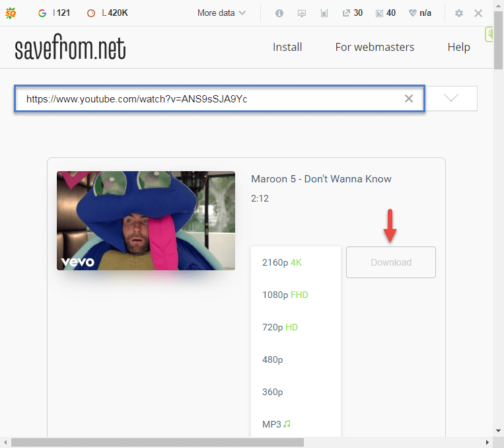Viewport: 504px width, 448px height.
Task: Click the 2:12 video duration text
Action: point(260,198)
